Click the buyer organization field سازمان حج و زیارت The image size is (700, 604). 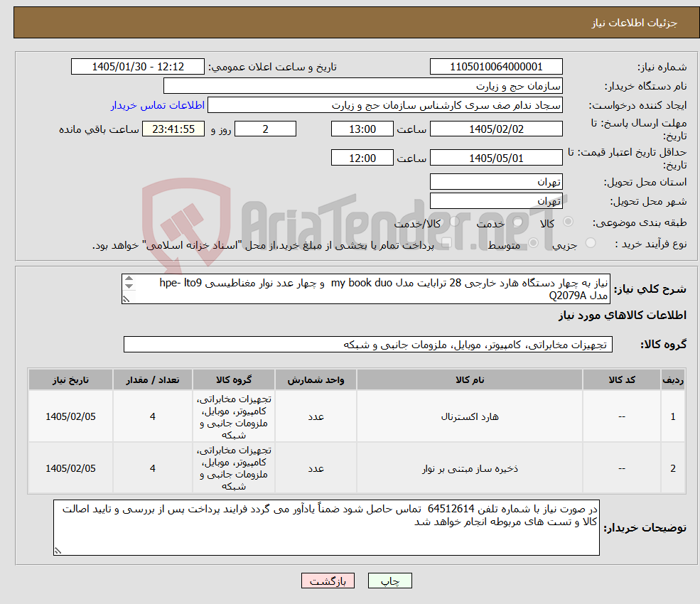[x=363, y=86]
